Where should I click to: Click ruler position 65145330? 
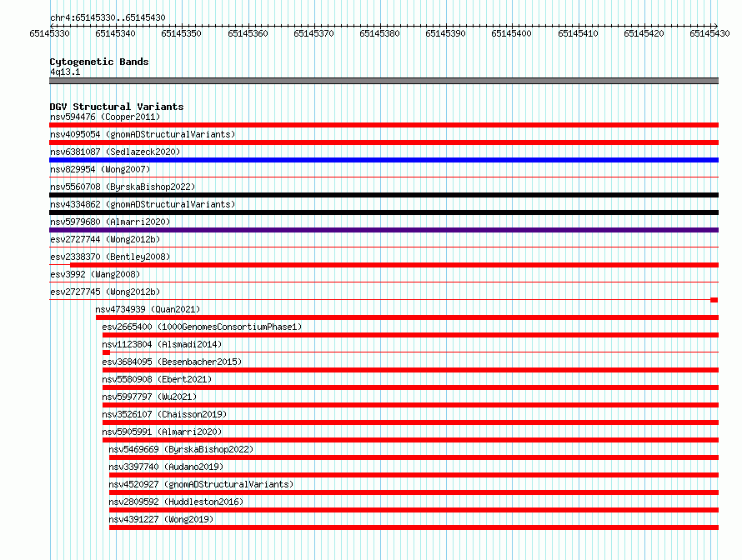[x=49, y=33]
